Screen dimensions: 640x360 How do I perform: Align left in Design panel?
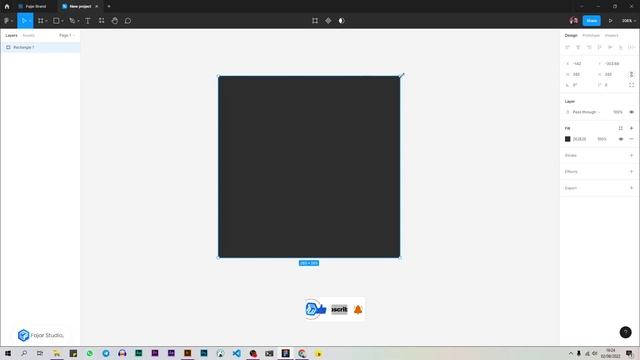point(567,47)
